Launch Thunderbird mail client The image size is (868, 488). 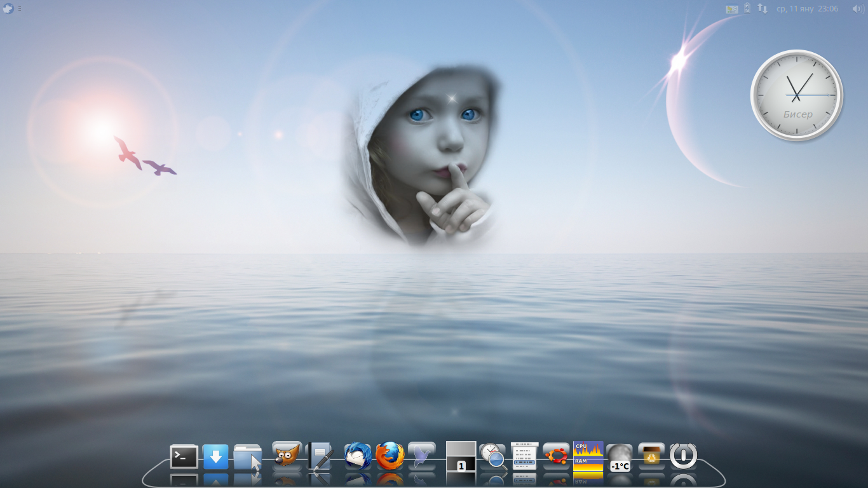click(358, 456)
